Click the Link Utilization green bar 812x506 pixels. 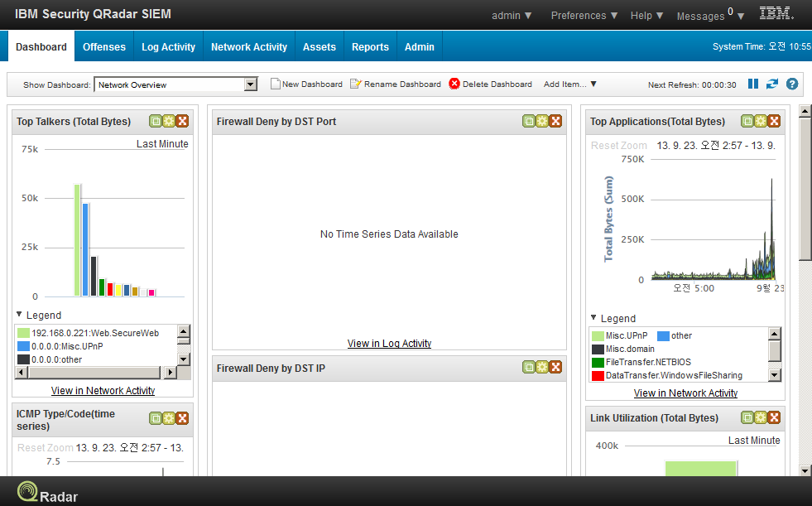tap(700, 468)
